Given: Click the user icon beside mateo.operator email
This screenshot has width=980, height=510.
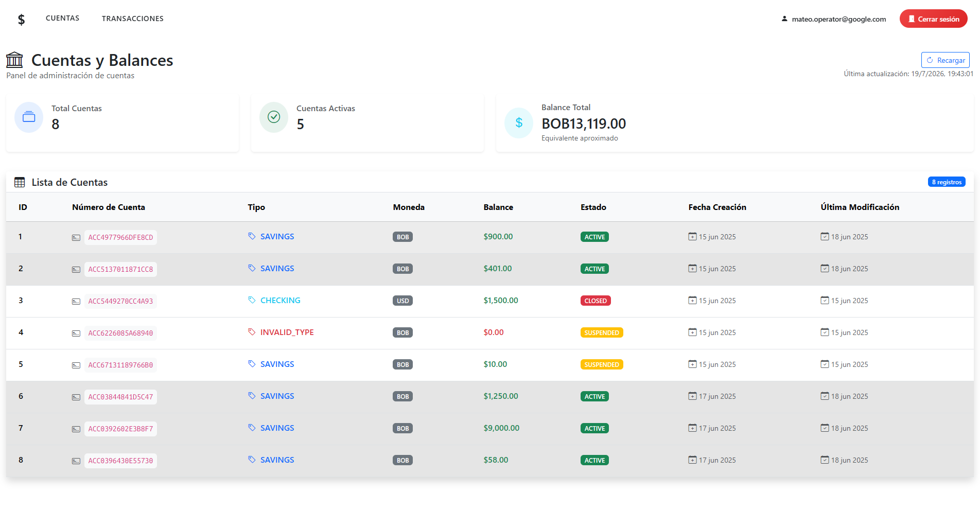Looking at the screenshot, I should point(784,19).
